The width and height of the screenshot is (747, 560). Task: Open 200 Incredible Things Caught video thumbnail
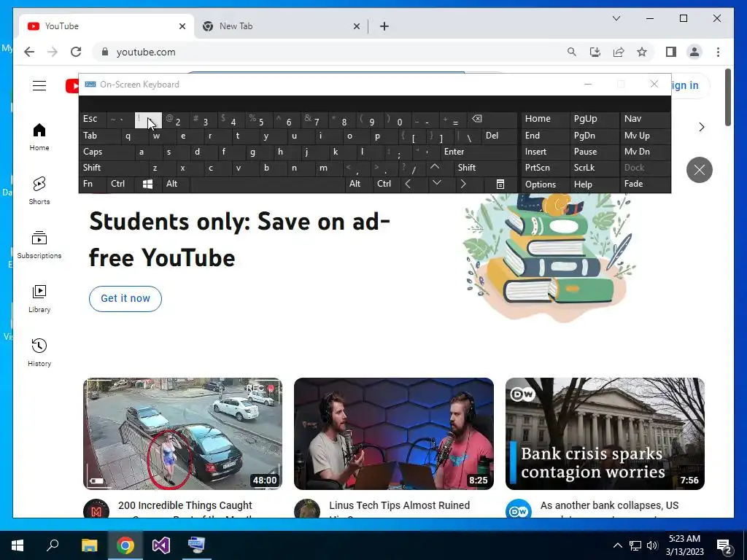182,434
